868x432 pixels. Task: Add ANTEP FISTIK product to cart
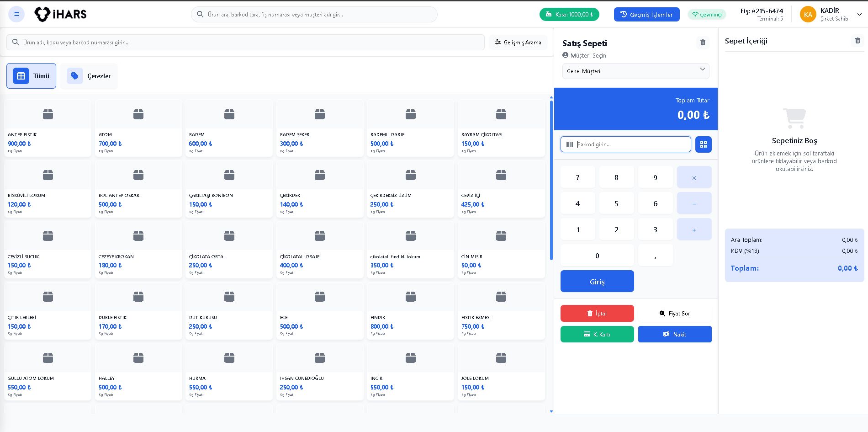pos(48,128)
